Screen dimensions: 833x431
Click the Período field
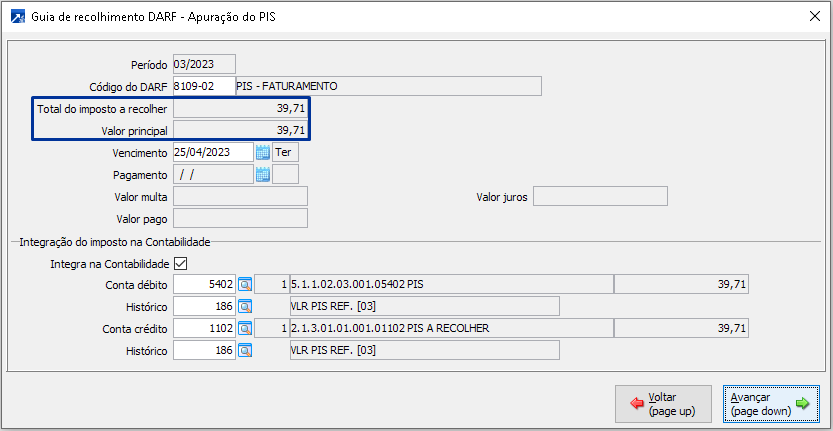pyautogui.click(x=204, y=64)
